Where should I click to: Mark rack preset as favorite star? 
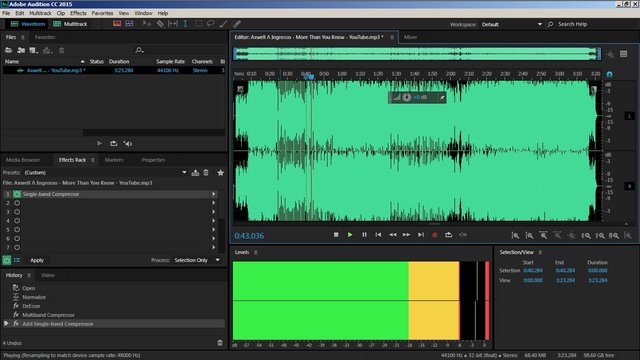(220, 173)
